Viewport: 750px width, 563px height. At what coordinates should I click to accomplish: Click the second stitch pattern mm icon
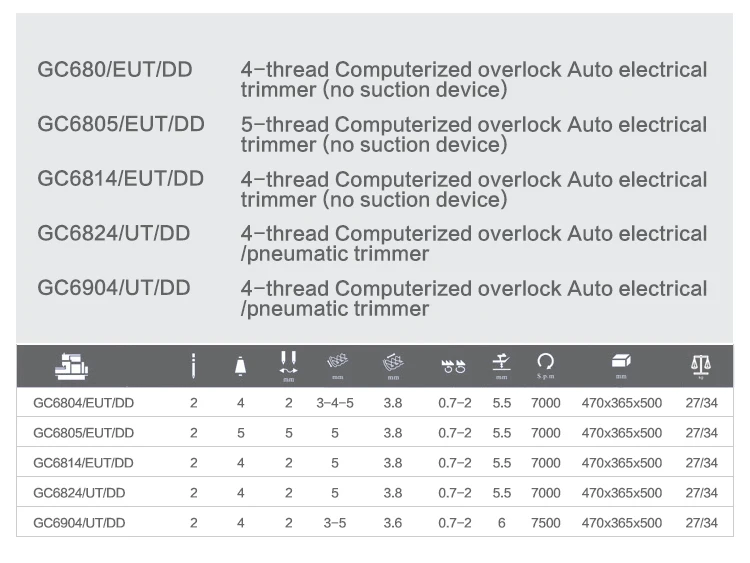[393, 363]
